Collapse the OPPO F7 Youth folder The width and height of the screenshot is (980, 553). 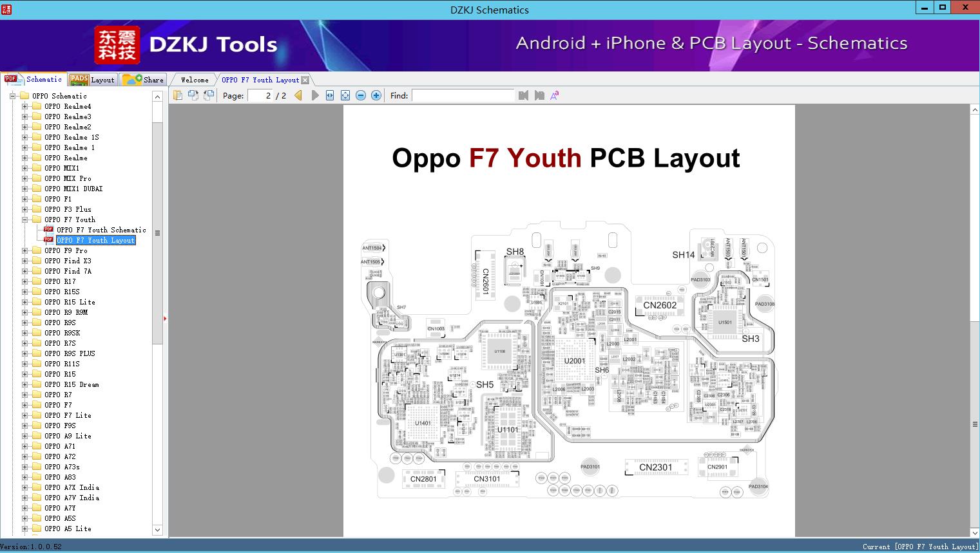click(24, 220)
